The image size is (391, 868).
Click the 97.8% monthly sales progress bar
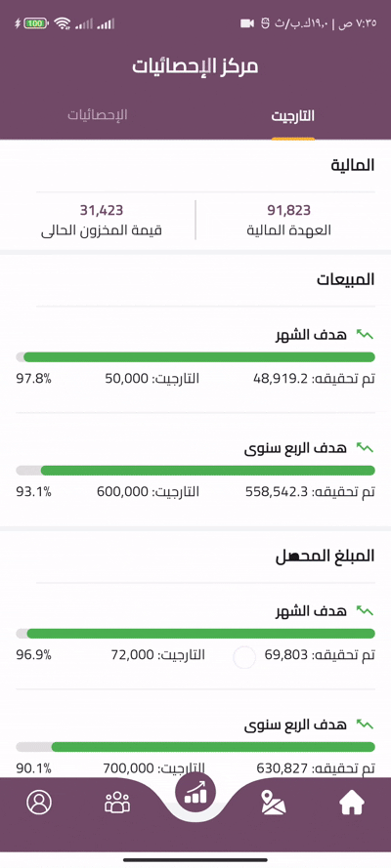coord(195,357)
